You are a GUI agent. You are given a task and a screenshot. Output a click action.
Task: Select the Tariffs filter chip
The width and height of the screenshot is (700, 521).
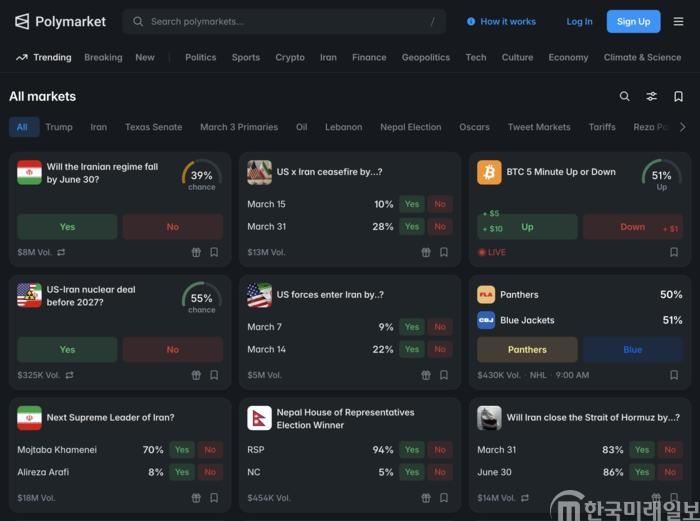coord(602,127)
